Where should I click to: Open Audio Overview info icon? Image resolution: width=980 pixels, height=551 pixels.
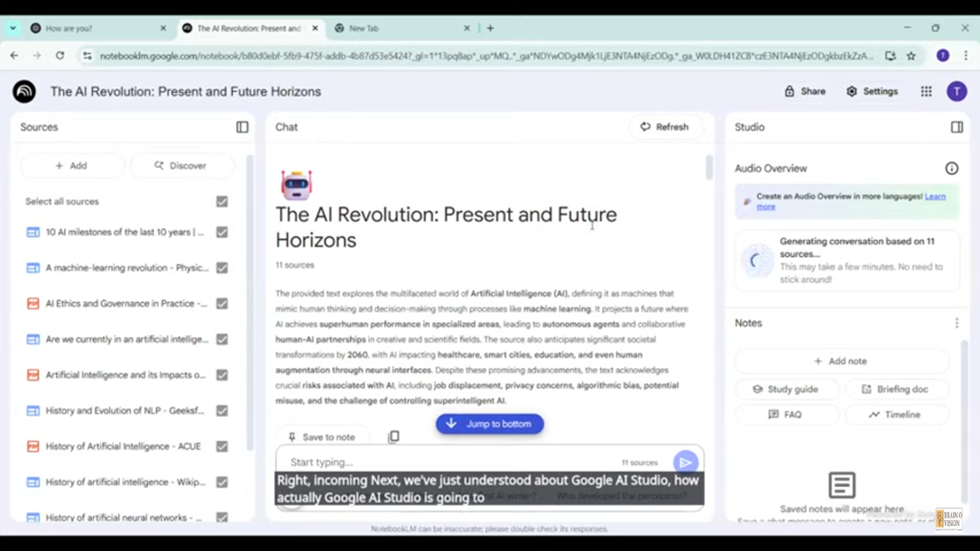pos(951,168)
